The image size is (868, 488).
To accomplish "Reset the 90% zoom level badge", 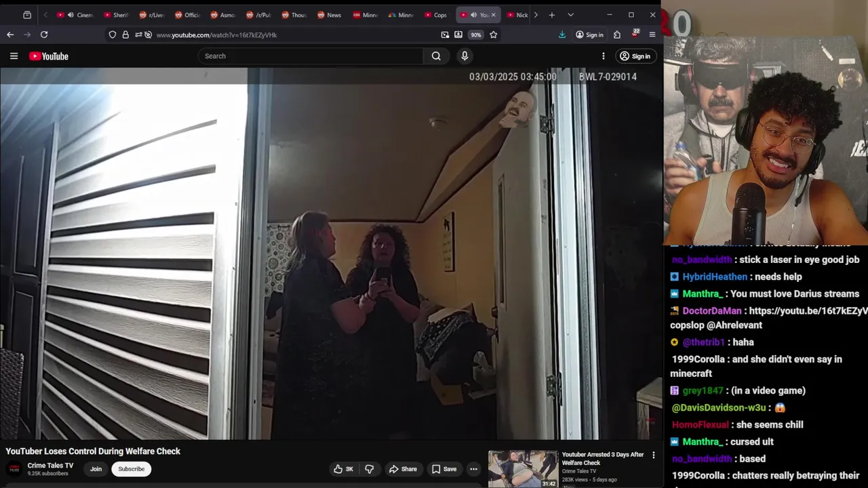I will (476, 35).
